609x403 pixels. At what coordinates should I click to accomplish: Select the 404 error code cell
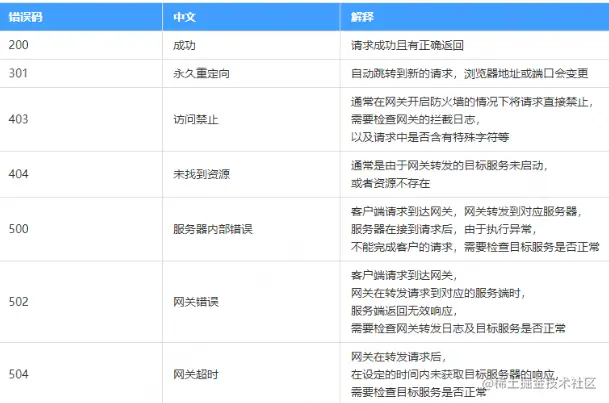pyautogui.click(x=81, y=174)
